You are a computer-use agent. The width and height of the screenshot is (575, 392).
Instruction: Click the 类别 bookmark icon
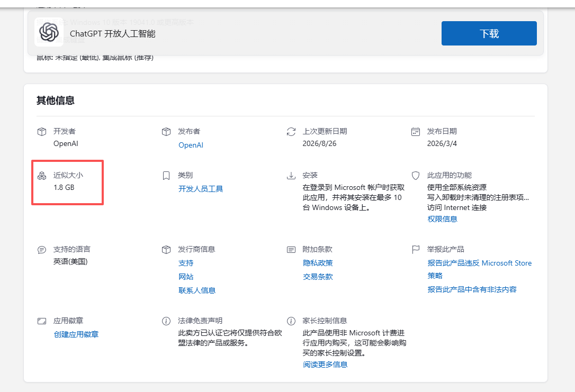click(166, 176)
